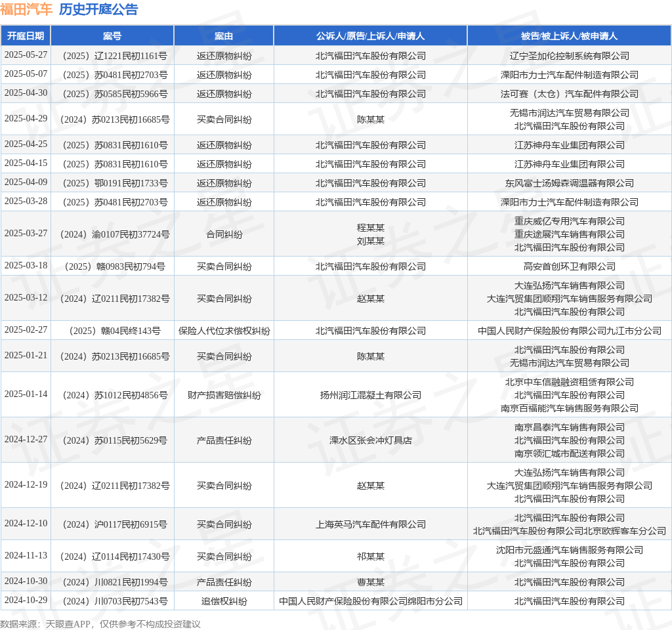Click case number (2025)辽1221民初1161号
The image size is (672, 630).
(x=112, y=56)
